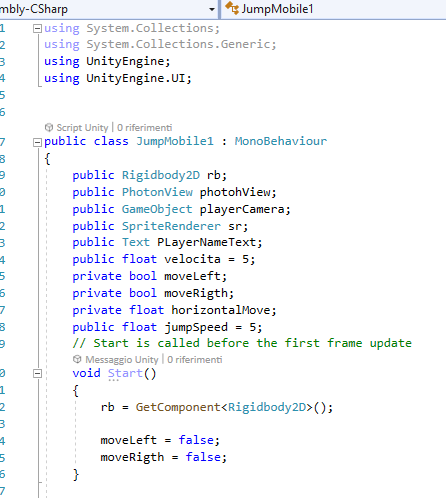The width and height of the screenshot is (446, 498).
Task: Click 'horizontalMove' variable name
Action: tap(221, 310)
